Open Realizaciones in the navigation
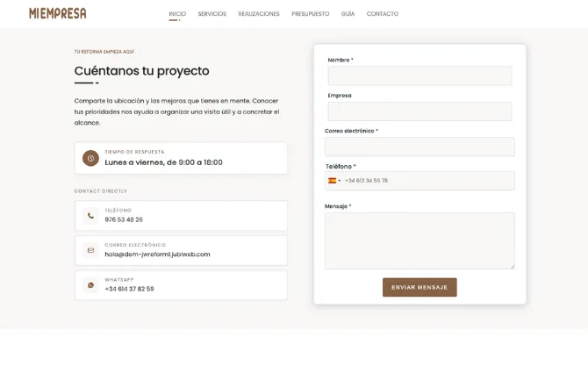This screenshot has width=588, height=366. [x=259, y=14]
